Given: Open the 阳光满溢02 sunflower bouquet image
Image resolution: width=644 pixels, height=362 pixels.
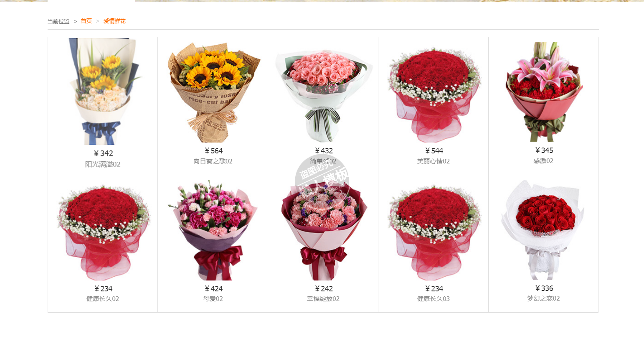Looking at the screenshot, I should click(103, 92).
